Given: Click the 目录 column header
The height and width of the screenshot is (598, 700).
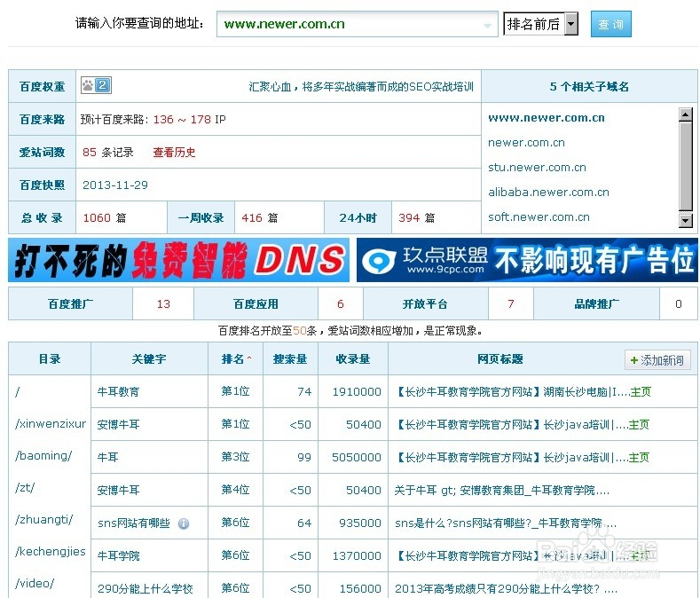Looking at the screenshot, I should (50, 359).
